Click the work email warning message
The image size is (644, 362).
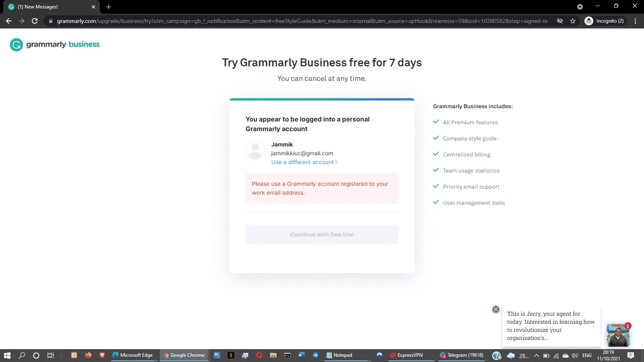[322, 188]
